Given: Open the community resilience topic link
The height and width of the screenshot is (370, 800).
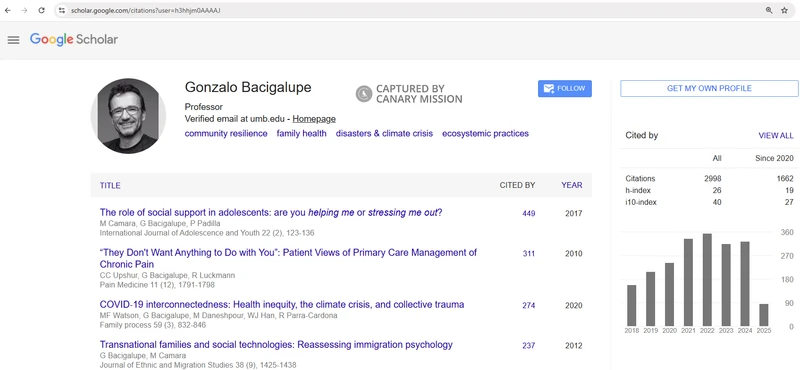Looking at the screenshot, I should click(x=226, y=134).
